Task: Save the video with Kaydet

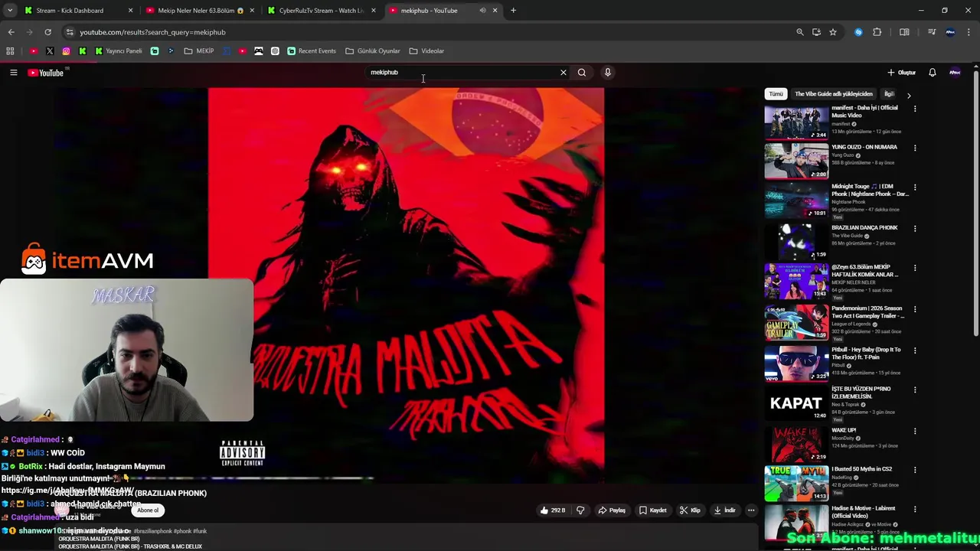Action: pos(653,510)
